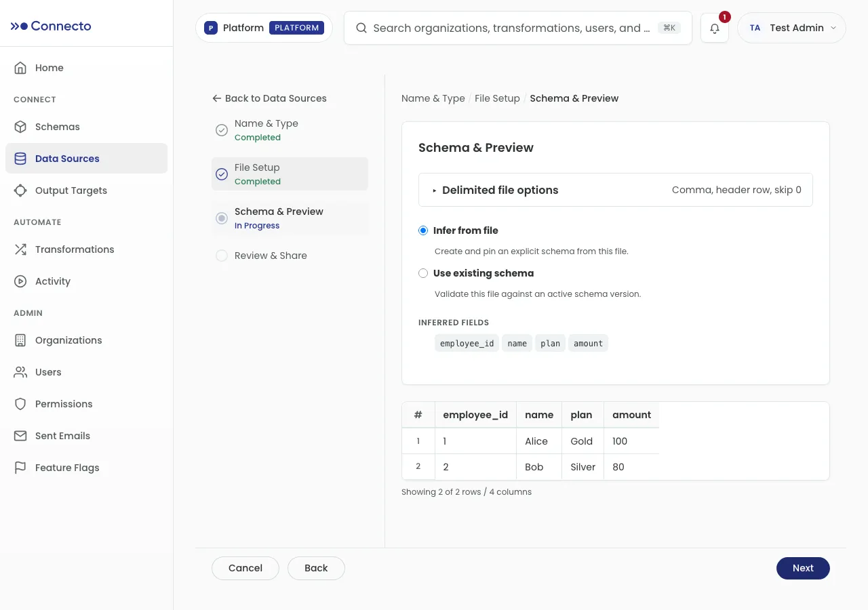
Task: Click the Permissions shield icon
Action: [x=21, y=404]
